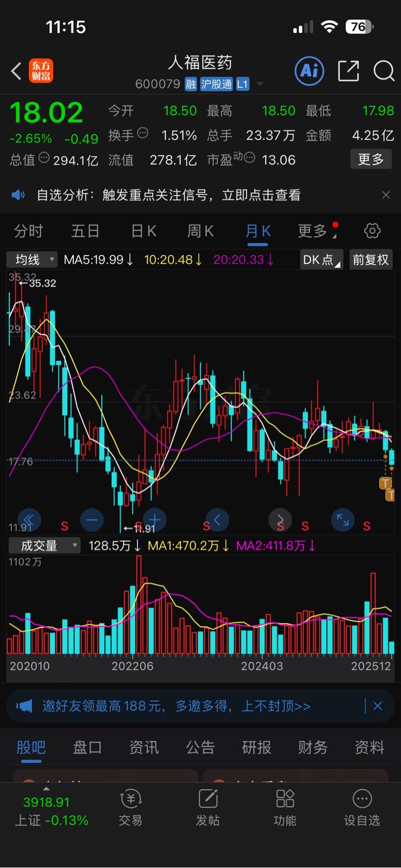Select the 财务 tab
401x868 pixels.
[313, 747]
